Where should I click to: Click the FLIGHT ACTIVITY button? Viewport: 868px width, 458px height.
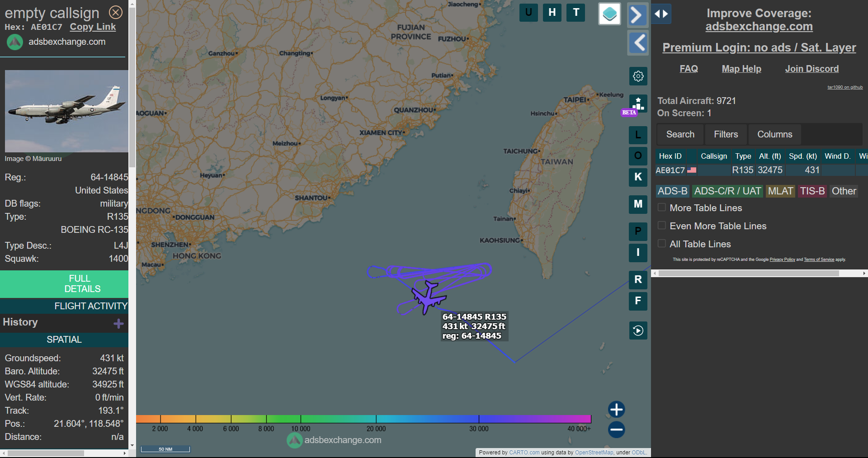tap(64, 306)
